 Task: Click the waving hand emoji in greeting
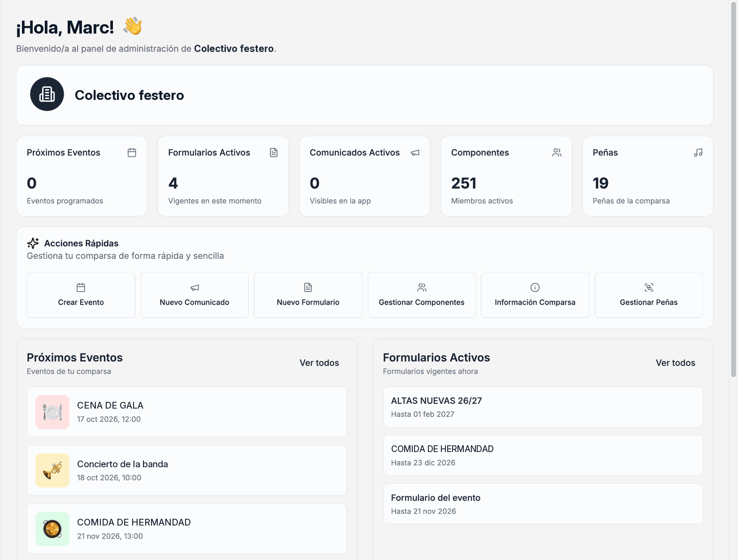pos(133,26)
